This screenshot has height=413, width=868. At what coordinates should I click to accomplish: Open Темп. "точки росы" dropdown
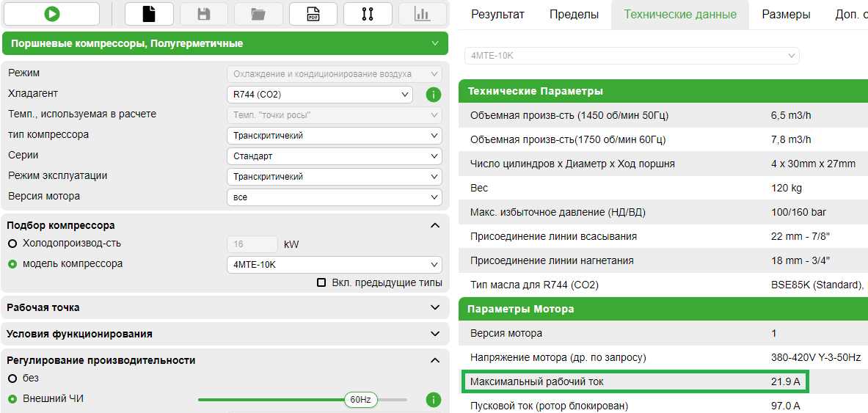[x=335, y=115]
